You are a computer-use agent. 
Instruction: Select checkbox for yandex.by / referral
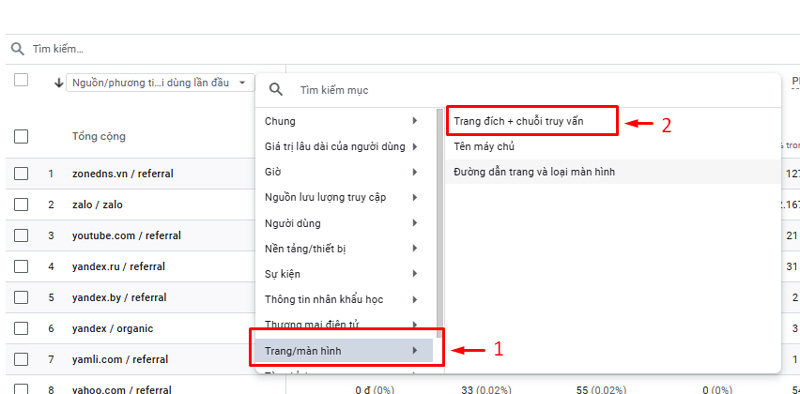21,298
